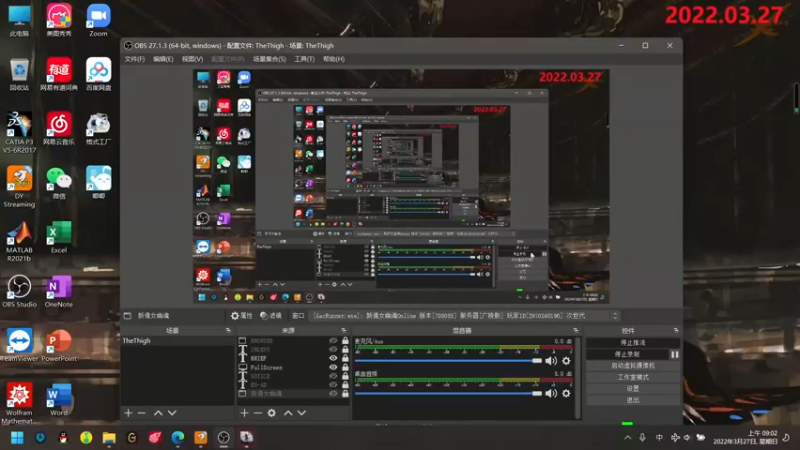Screen dimensions: 800x450
Task: Move scene up in Scenes panel
Action: point(158,413)
